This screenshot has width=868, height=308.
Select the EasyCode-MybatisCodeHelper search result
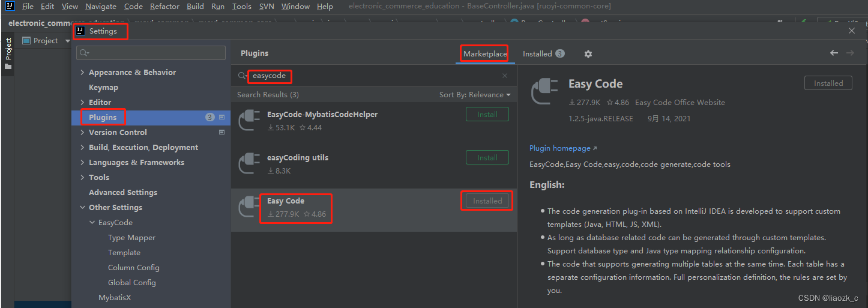pos(374,124)
